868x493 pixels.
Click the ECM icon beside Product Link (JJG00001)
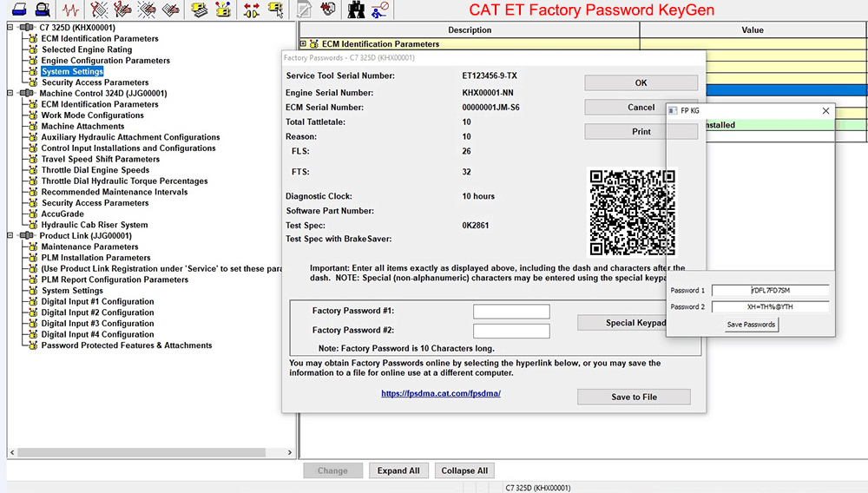coord(26,235)
